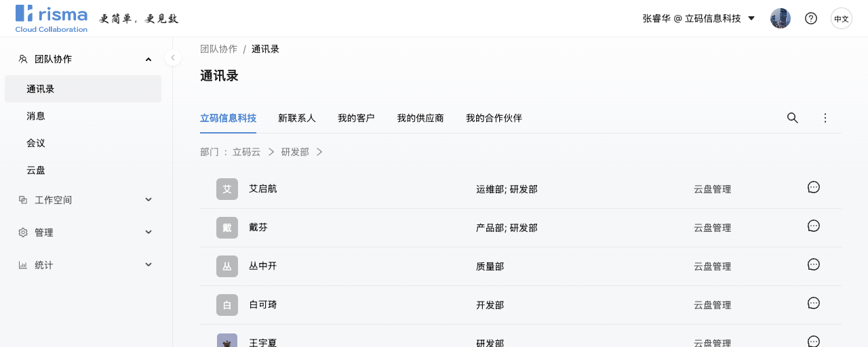Switch to the 新联系人 tab
The width and height of the screenshot is (868, 347).
pyautogui.click(x=296, y=118)
